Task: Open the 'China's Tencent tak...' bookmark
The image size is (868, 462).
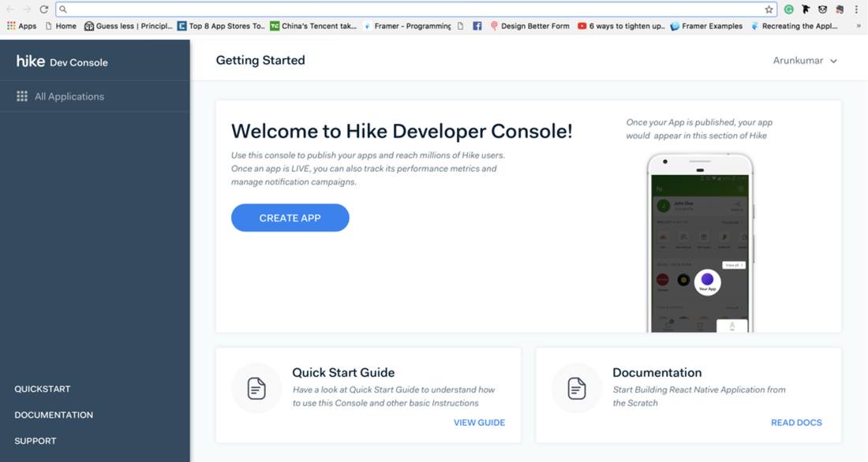Action: point(313,26)
